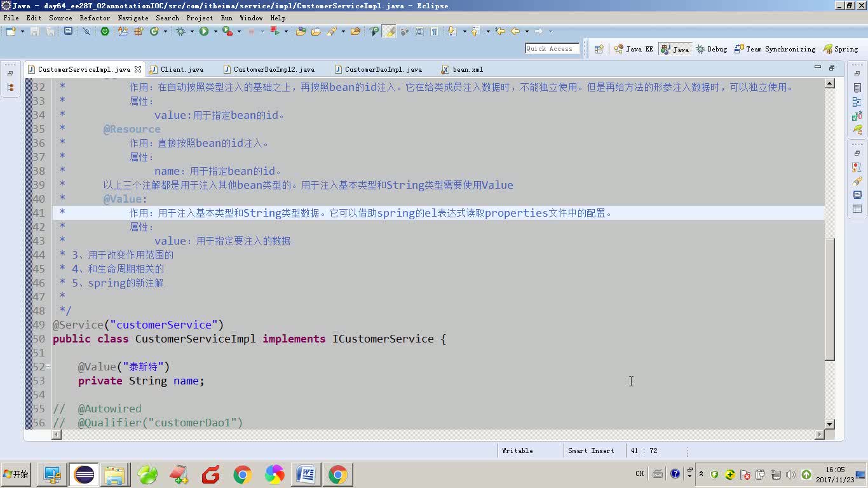Jump to Next Annotation arrow icon
The image size is (868, 488).
452,31
